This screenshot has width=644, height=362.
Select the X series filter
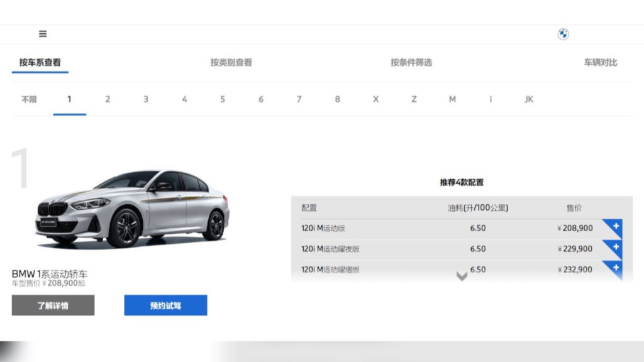[x=376, y=99]
